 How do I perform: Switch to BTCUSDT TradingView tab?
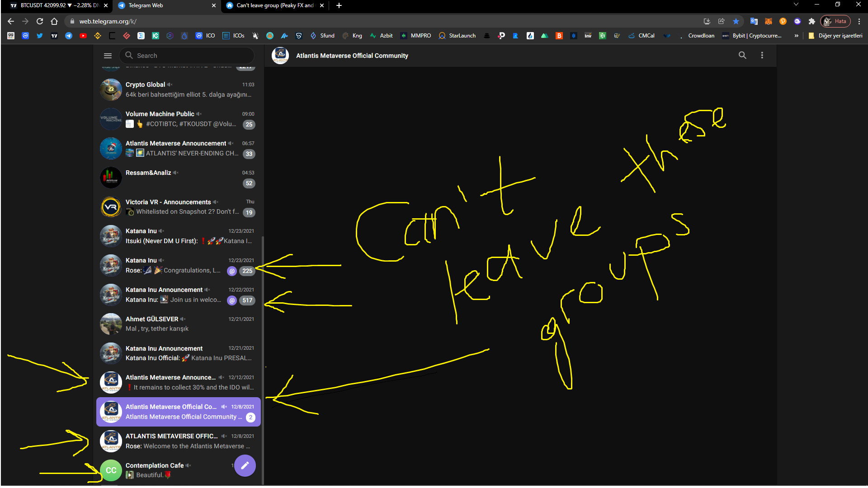tap(54, 5)
